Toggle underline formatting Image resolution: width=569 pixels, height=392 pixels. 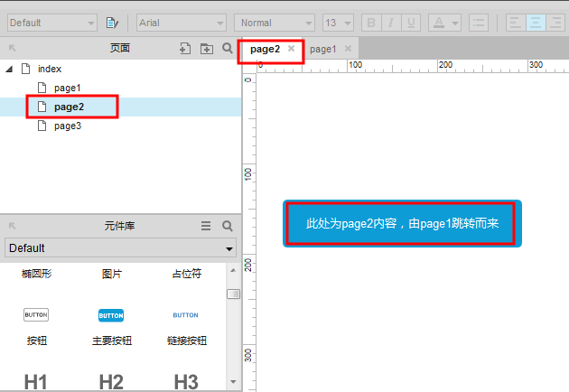point(411,23)
